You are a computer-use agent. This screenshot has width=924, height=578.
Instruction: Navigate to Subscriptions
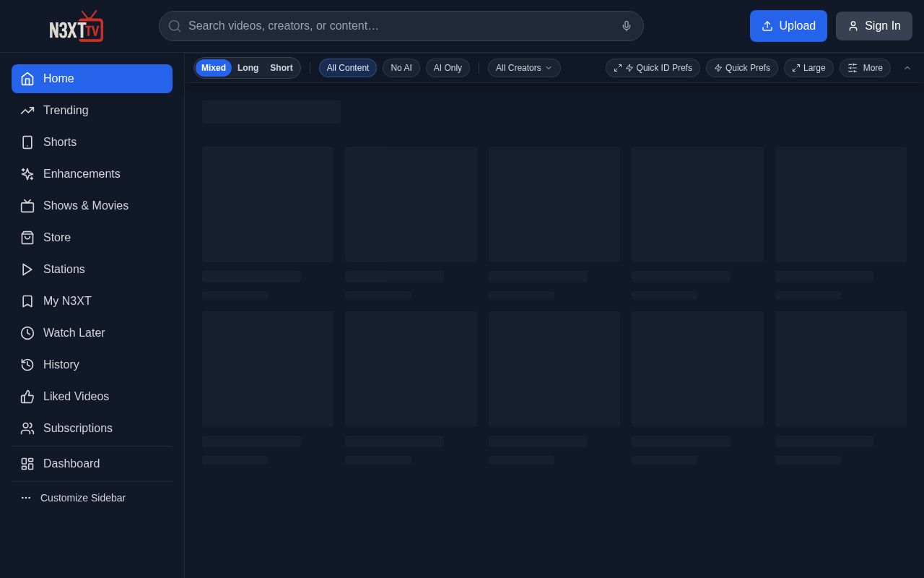[92, 428]
